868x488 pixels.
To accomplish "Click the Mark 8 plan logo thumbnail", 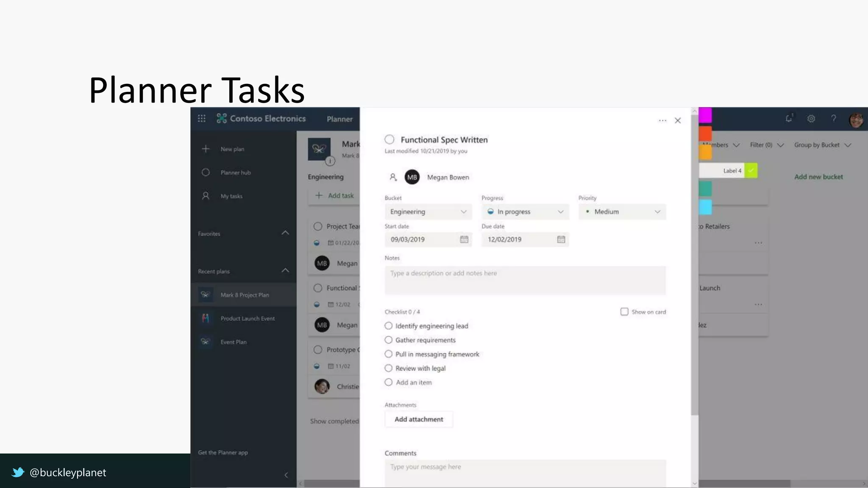I will point(319,149).
